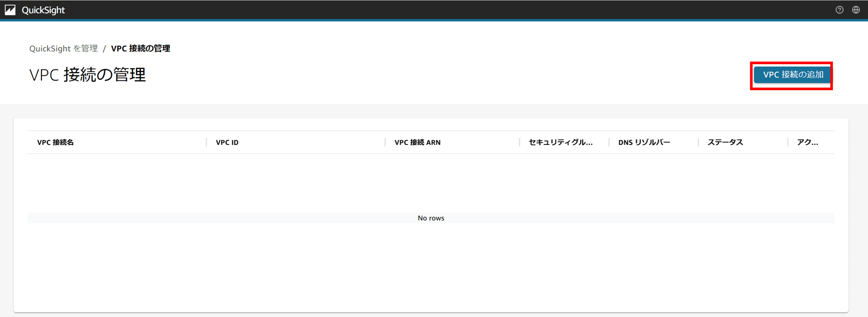Open the help question mark icon
Image resolution: width=868 pixels, height=317 pixels.
(839, 10)
